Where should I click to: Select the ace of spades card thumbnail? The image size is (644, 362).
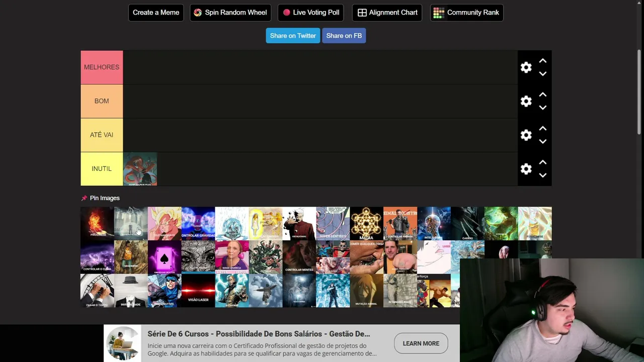[165, 257]
